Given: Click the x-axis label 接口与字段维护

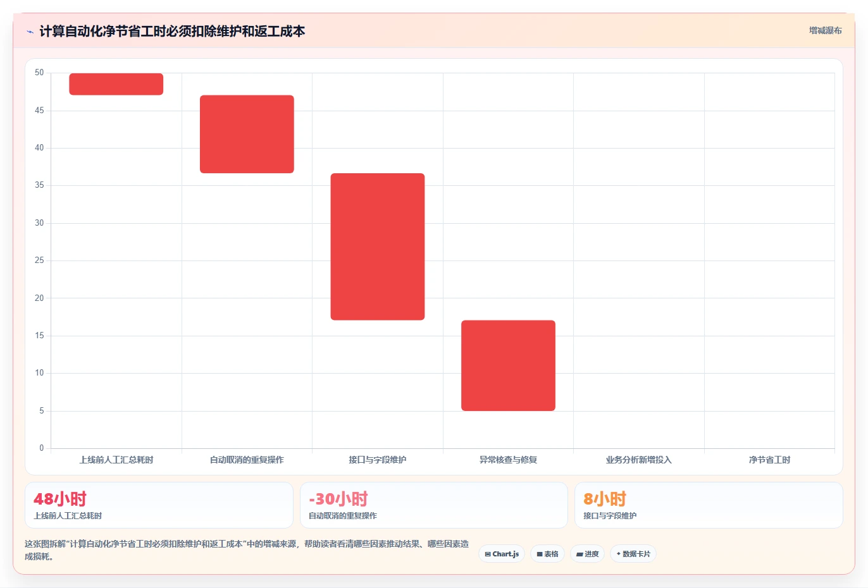Looking at the screenshot, I should (378, 460).
